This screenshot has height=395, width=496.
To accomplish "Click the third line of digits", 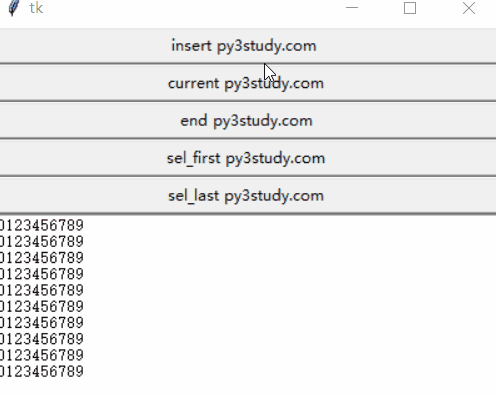I will [42, 258].
